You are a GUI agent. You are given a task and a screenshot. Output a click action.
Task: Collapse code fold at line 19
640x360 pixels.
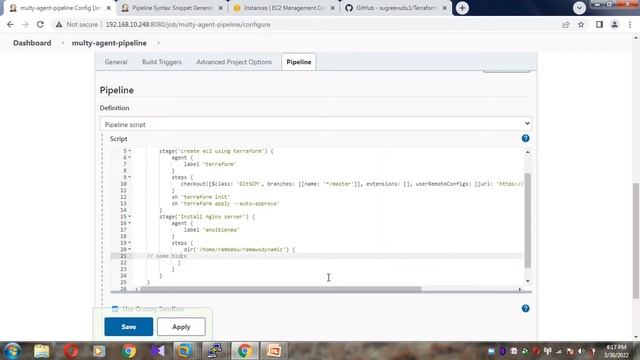[130, 243]
